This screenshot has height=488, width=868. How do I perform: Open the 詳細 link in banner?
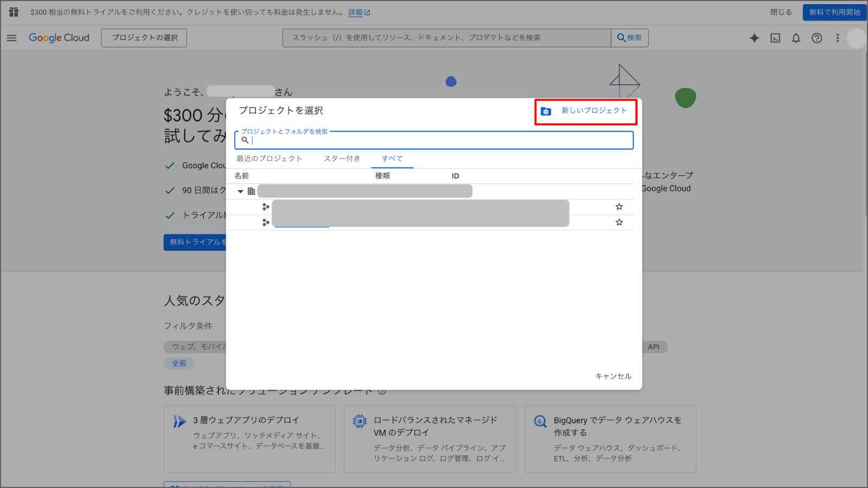coord(359,12)
